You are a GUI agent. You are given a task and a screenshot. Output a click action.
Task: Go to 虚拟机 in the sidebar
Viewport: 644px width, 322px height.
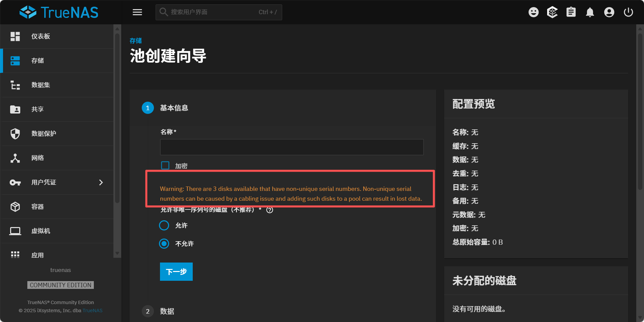41,231
